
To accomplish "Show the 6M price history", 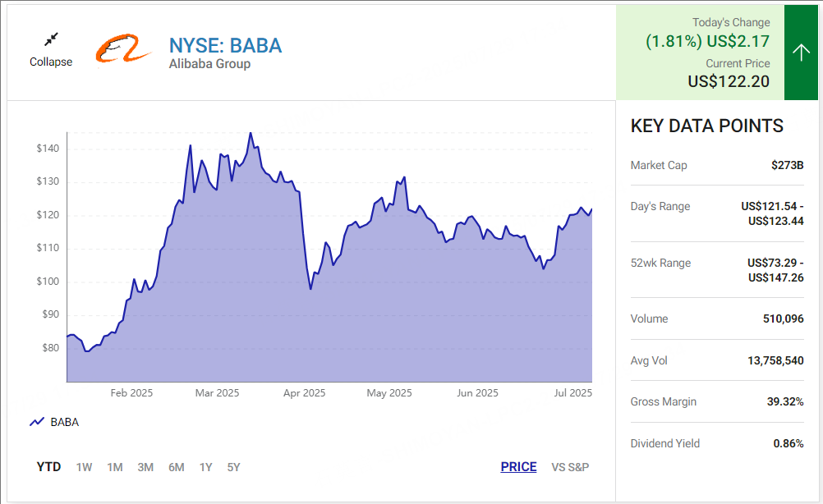I will [x=177, y=467].
